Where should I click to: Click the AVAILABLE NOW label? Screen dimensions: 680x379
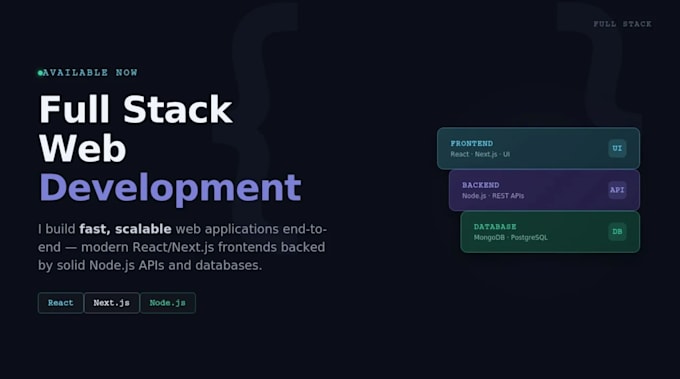click(x=90, y=72)
